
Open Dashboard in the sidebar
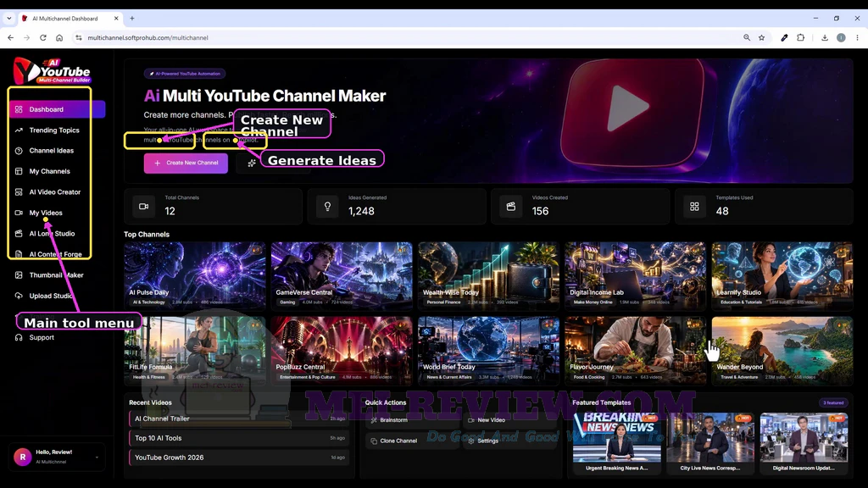click(x=58, y=109)
